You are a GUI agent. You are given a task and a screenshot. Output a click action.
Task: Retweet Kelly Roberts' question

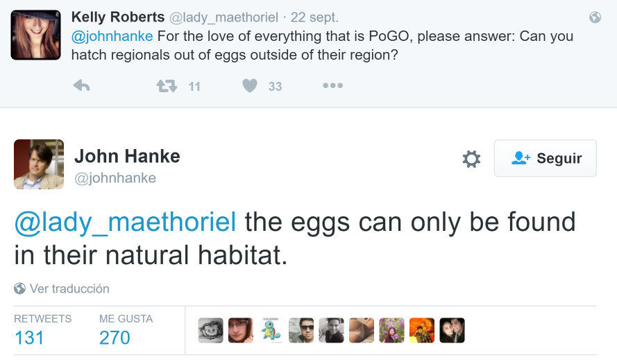167,86
